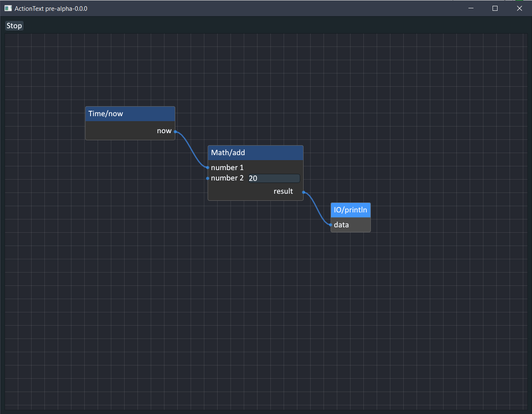Edit the number 2 value field showing 20
532x414 pixels.
click(x=274, y=178)
